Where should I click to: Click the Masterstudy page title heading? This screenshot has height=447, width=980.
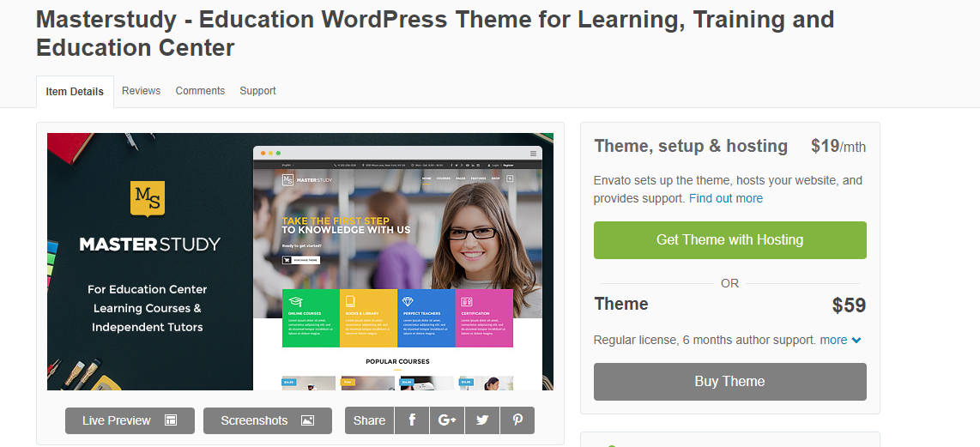(x=435, y=33)
